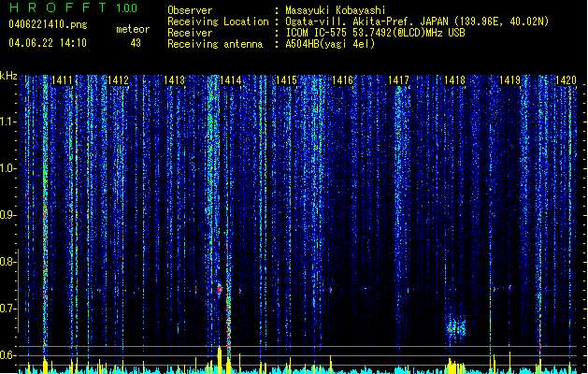Click the A504HB(yagi 4el) antenna text
The height and width of the screenshot is (374, 588).
(330, 44)
